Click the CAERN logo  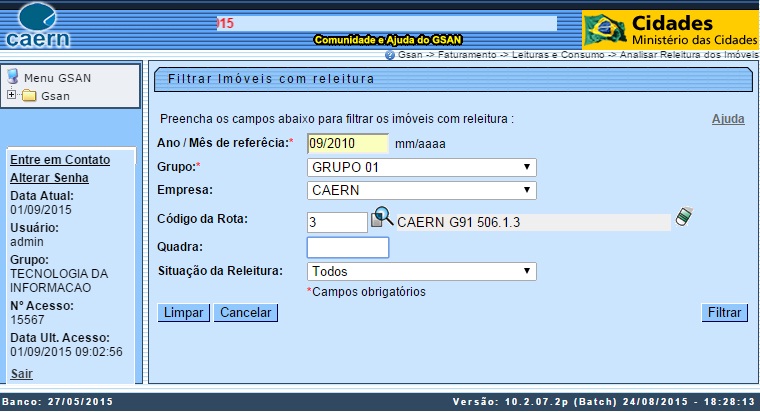coord(38,26)
